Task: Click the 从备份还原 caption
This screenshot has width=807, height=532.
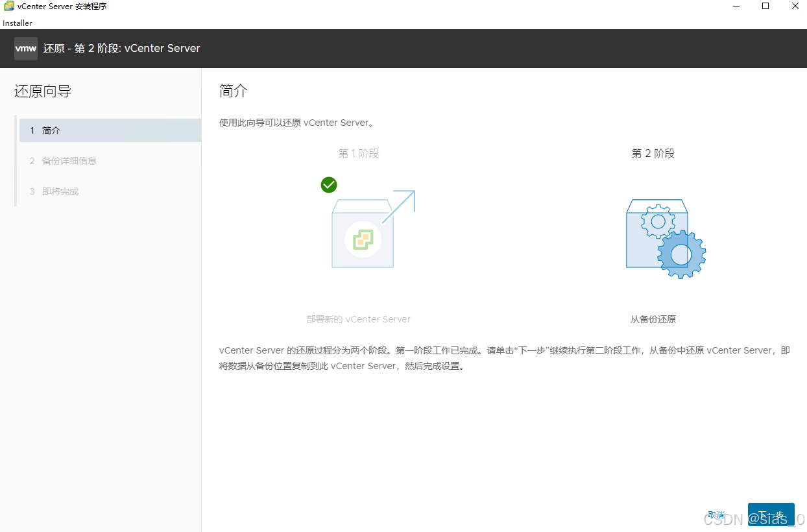Action: pyautogui.click(x=653, y=319)
